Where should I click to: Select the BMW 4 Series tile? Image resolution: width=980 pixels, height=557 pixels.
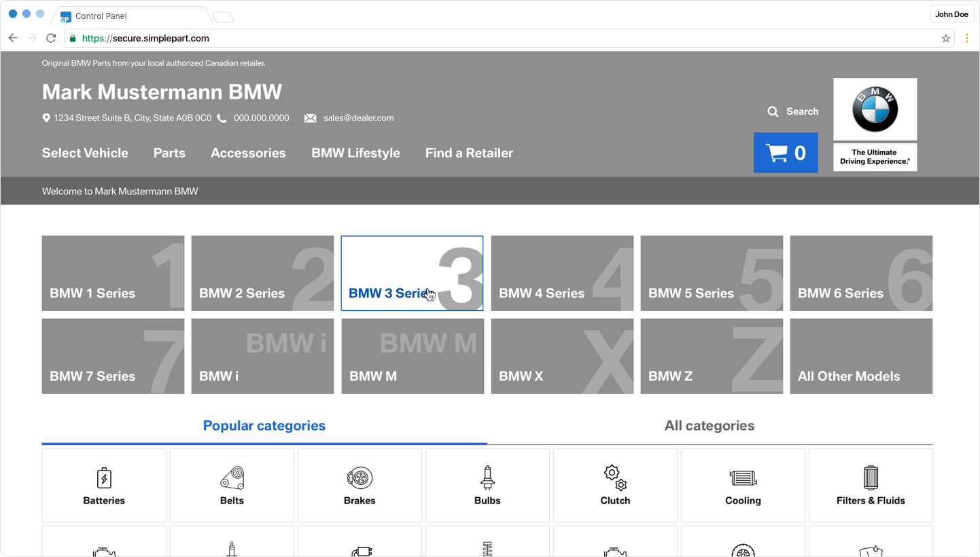(562, 273)
